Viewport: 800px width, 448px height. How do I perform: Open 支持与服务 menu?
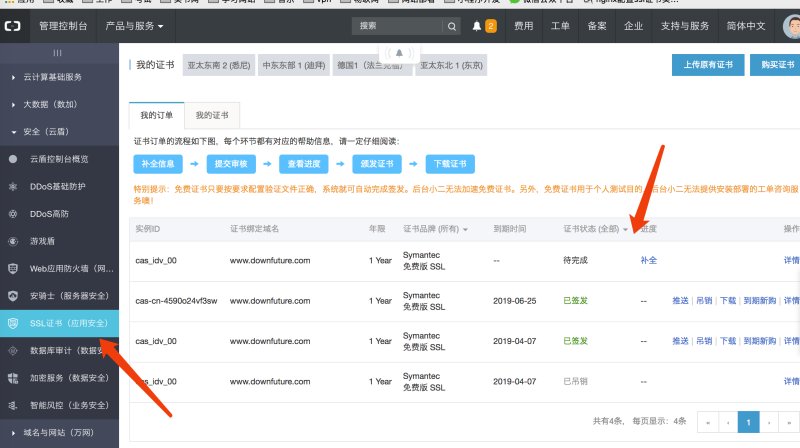[685, 26]
